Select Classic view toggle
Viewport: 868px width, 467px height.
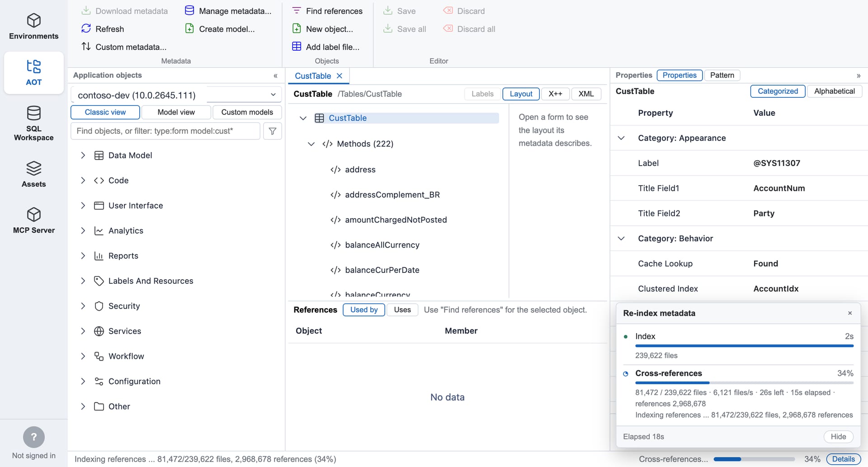pyautogui.click(x=105, y=112)
